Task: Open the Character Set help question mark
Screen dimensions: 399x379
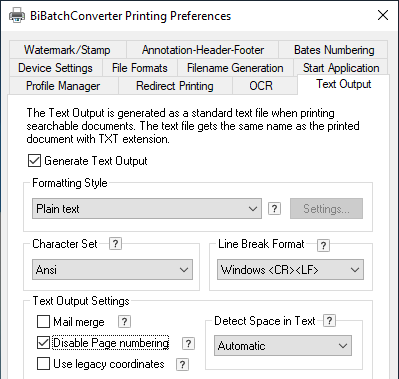Action: 115,244
